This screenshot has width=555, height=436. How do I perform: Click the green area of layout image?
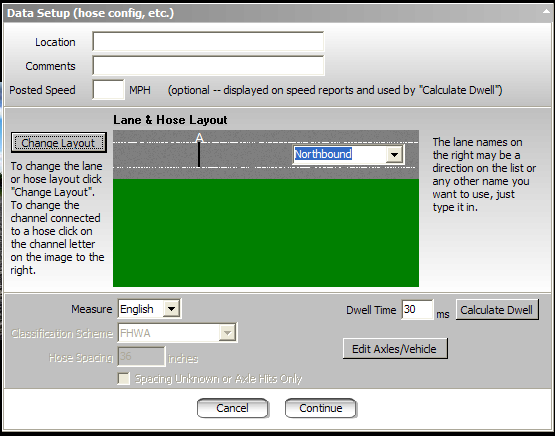[266, 233]
